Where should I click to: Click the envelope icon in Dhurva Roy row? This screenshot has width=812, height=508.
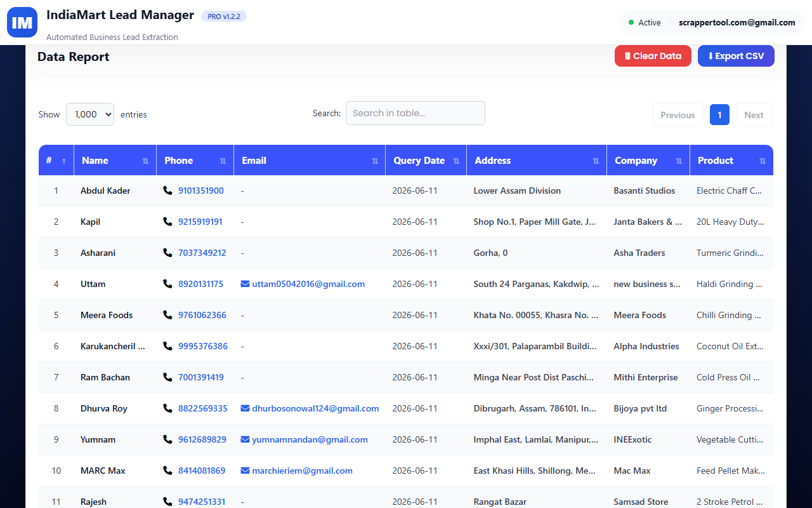245,408
